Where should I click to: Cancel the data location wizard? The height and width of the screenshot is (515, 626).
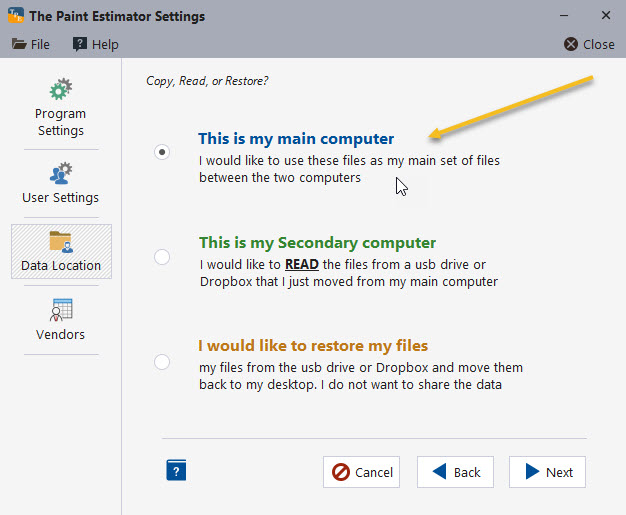point(361,472)
